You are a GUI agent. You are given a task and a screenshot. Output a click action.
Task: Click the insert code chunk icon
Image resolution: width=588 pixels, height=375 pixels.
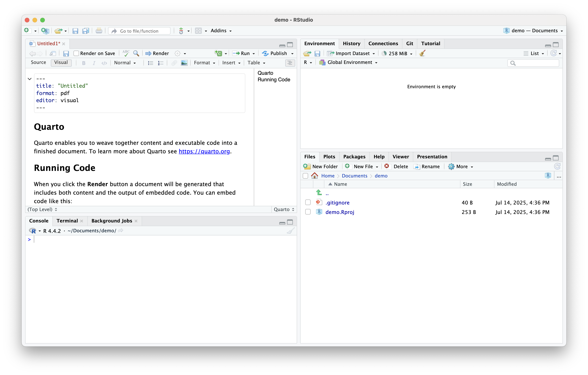[x=218, y=53]
